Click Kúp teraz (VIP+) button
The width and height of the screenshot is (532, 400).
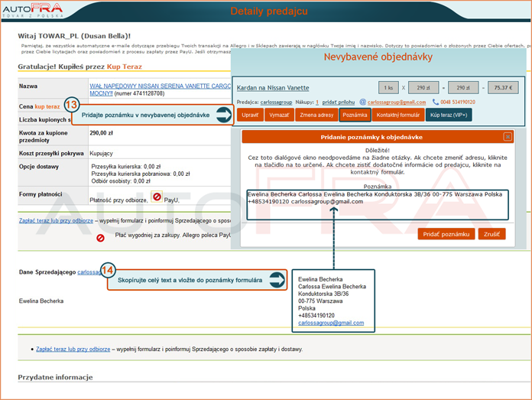449,115
